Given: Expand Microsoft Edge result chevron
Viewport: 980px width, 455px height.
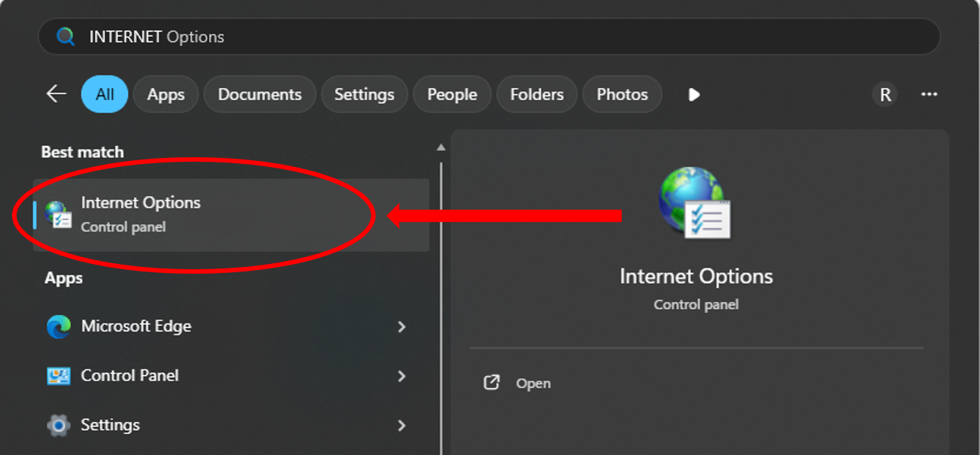Looking at the screenshot, I should click(401, 326).
